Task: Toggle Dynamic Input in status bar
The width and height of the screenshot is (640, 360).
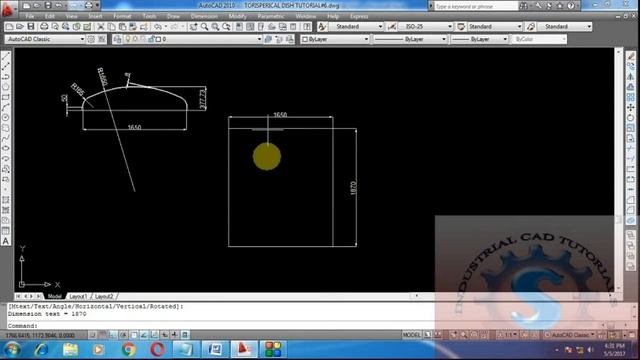Action: point(164,335)
